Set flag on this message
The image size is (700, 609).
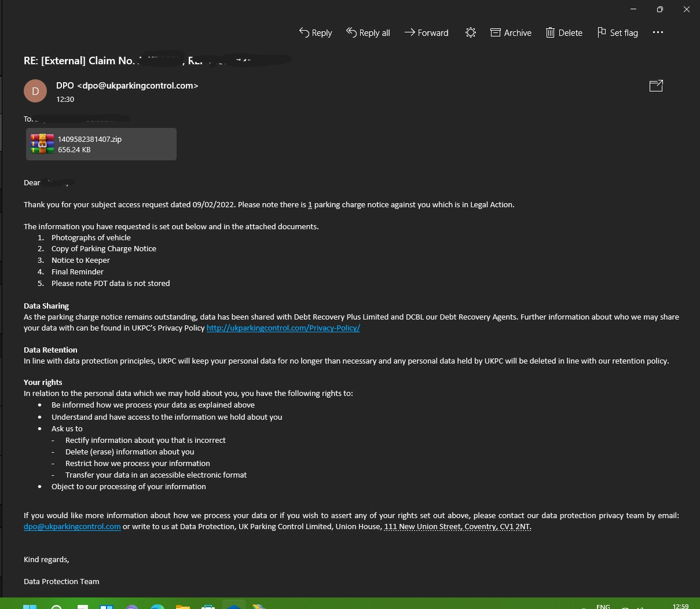[617, 33]
